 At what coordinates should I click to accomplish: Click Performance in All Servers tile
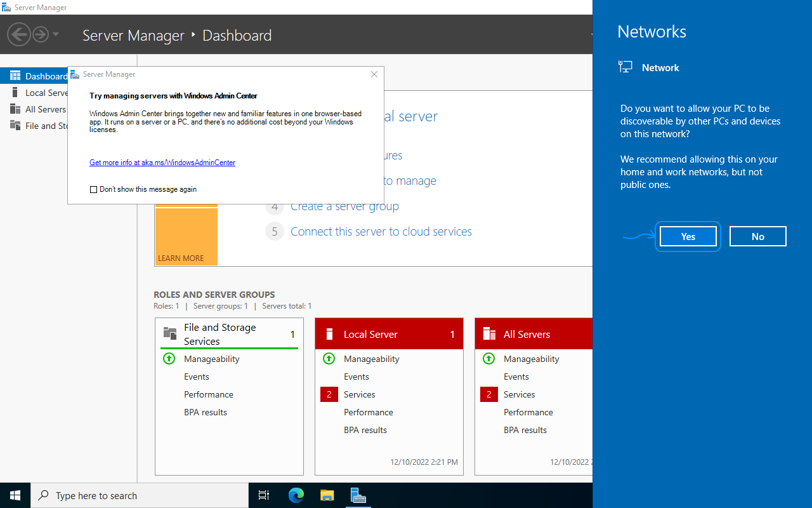coord(528,412)
